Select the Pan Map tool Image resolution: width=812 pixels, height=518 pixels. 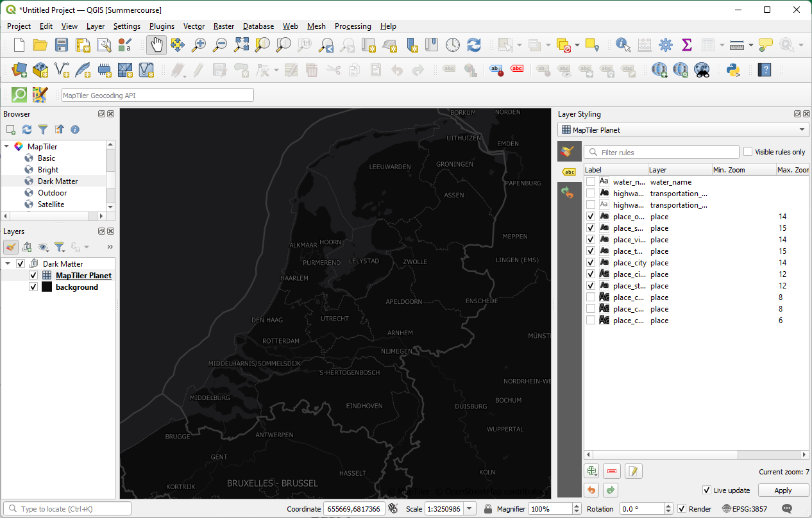pos(156,45)
